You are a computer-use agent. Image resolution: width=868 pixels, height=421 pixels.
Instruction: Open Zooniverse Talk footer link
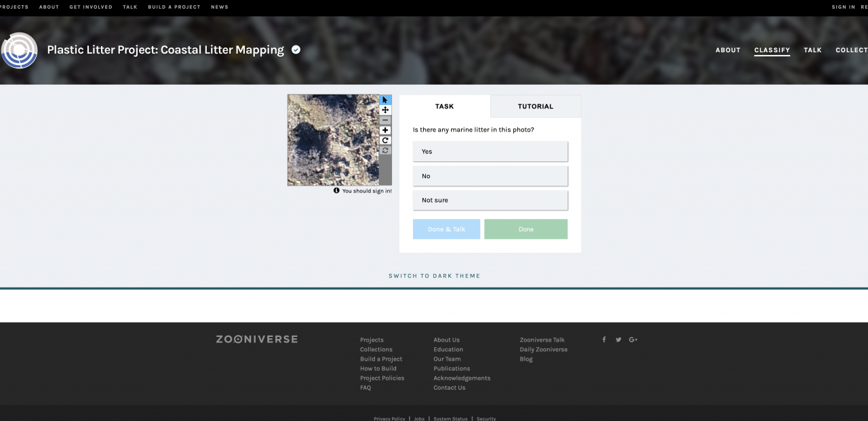coord(542,340)
